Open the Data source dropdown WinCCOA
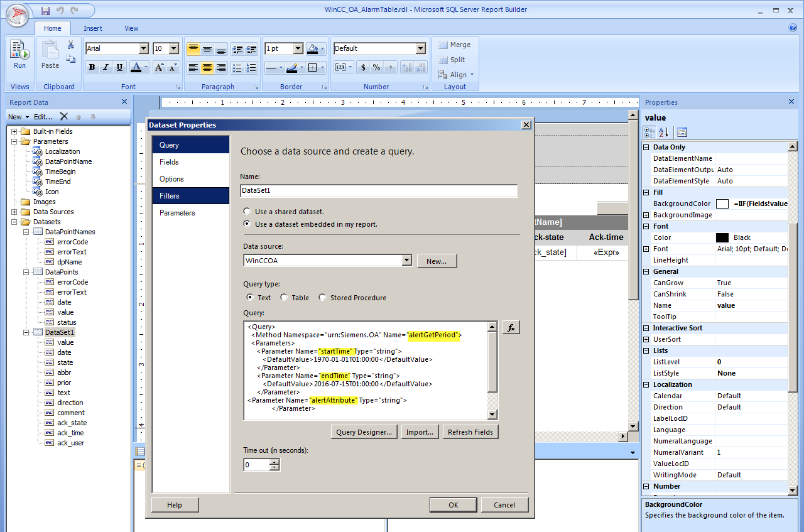This screenshot has height=532, width=804. point(406,260)
